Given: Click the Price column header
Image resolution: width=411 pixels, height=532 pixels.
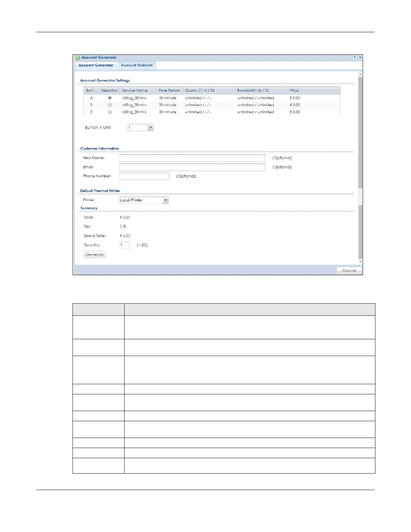Looking at the screenshot, I should 314,90.
